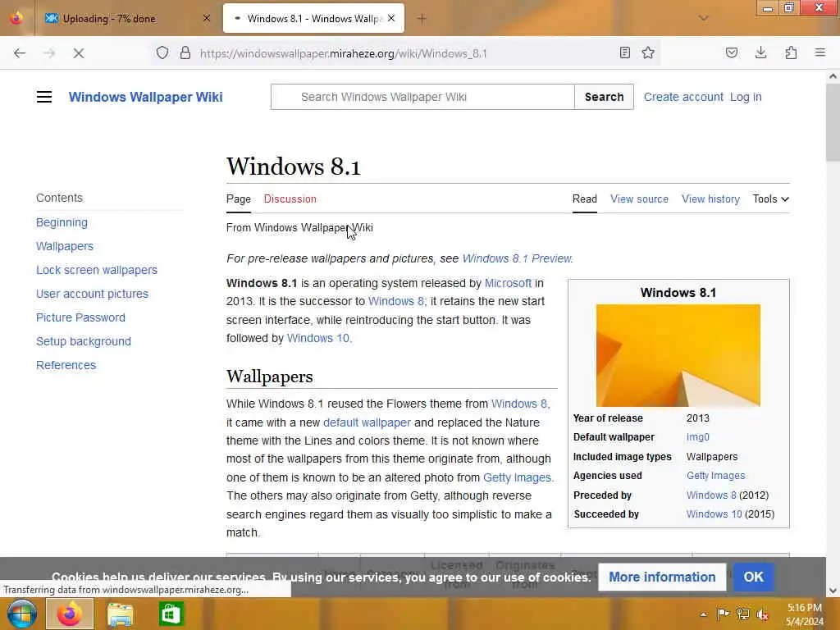Click the Search button
Image resolution: width=840 pixels, height=630 pixels.
coord(604,97)
